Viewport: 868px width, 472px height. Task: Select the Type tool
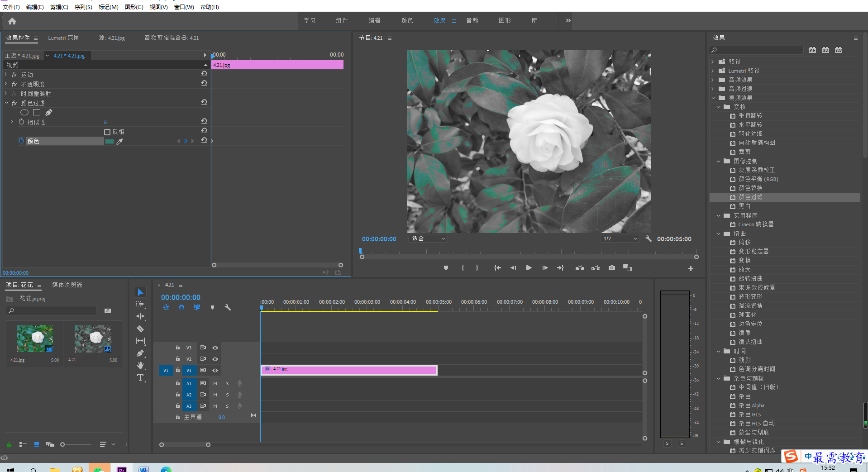pyautogui.click(x=140, y=377)
